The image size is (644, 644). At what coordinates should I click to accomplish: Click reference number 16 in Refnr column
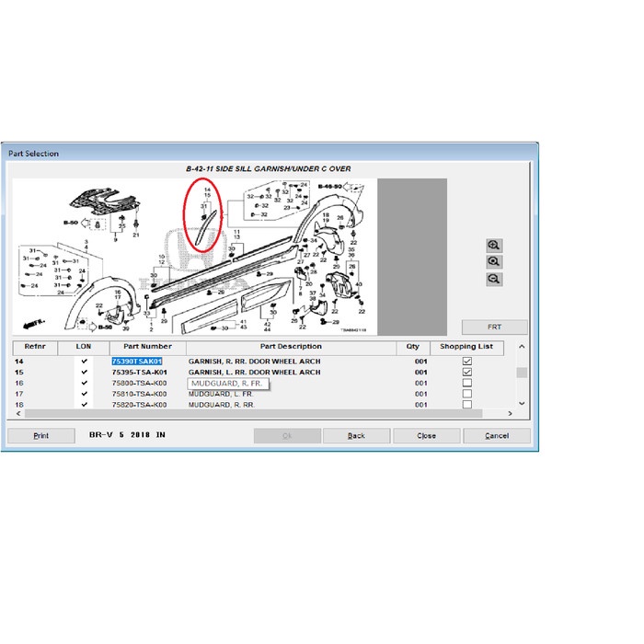pyautogui.click(x=19, y=383)
